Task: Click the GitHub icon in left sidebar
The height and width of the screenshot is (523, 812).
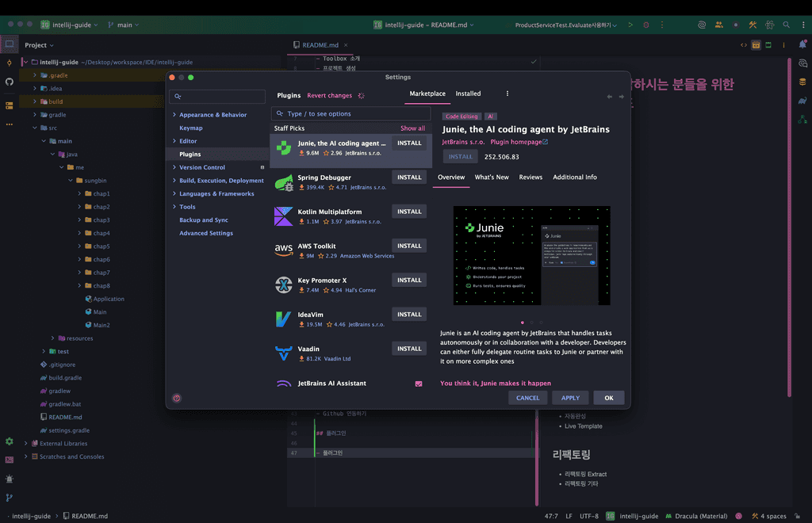Action: coord(10,82)
